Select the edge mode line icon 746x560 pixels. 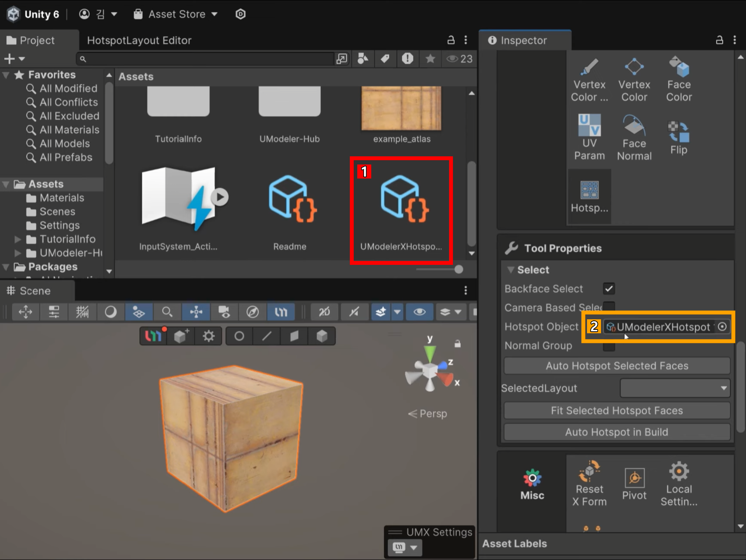(267, 336)
